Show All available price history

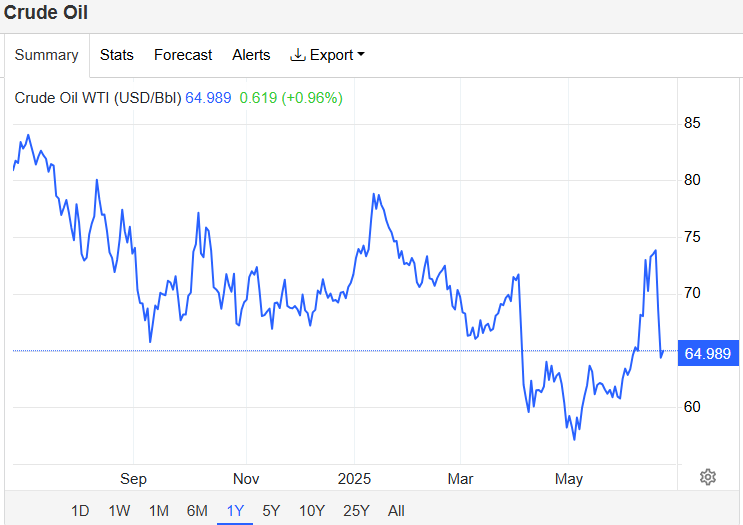(x=396, y=511)
